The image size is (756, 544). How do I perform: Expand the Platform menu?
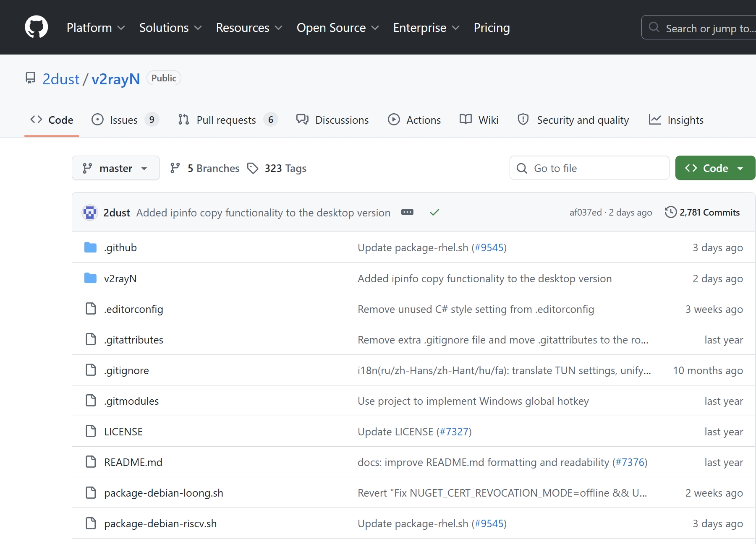point(96,28)
